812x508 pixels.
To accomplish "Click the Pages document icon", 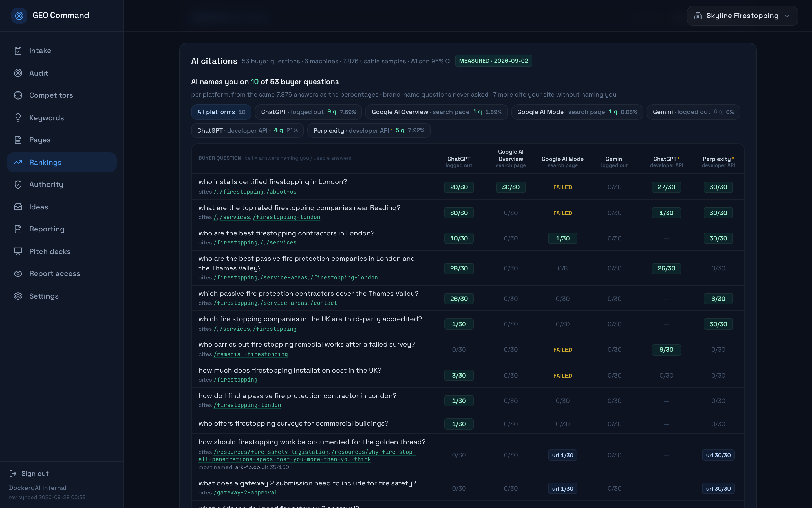I will click(18, 140).
